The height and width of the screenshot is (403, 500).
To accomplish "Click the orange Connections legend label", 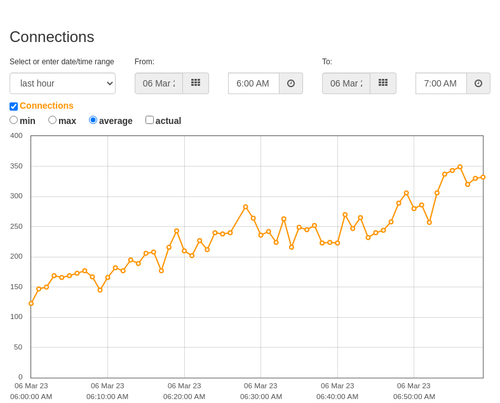I will [x=46, y=106].
